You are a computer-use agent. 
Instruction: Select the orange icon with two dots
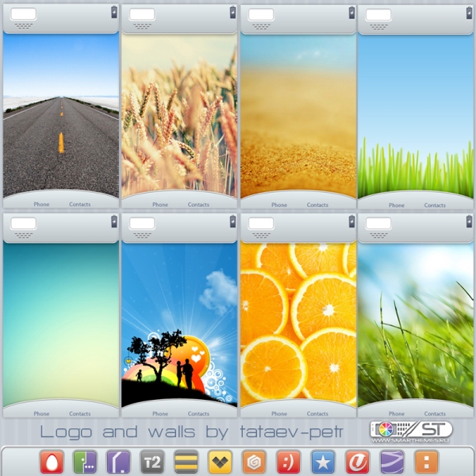[x=426, y=461]
